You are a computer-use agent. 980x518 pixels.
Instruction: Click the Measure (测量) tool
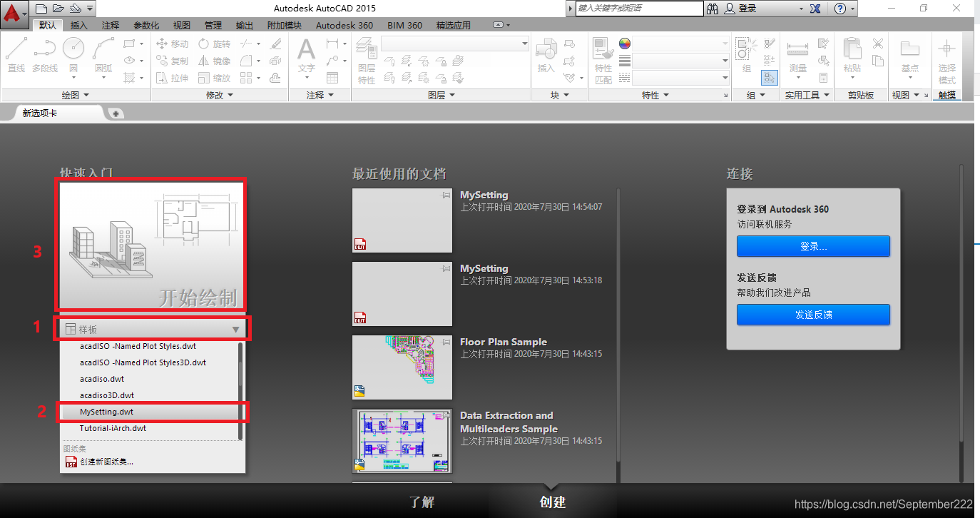(797, 55)
